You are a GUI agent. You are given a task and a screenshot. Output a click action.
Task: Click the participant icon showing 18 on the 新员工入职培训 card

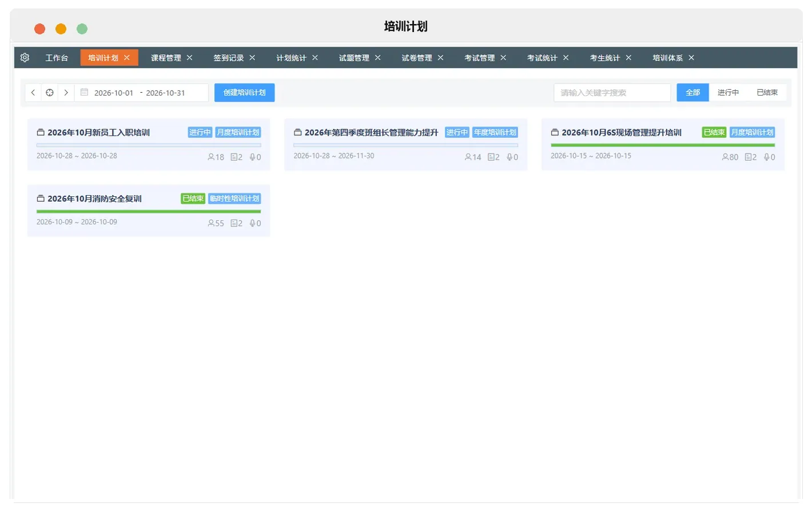[211, 157]
